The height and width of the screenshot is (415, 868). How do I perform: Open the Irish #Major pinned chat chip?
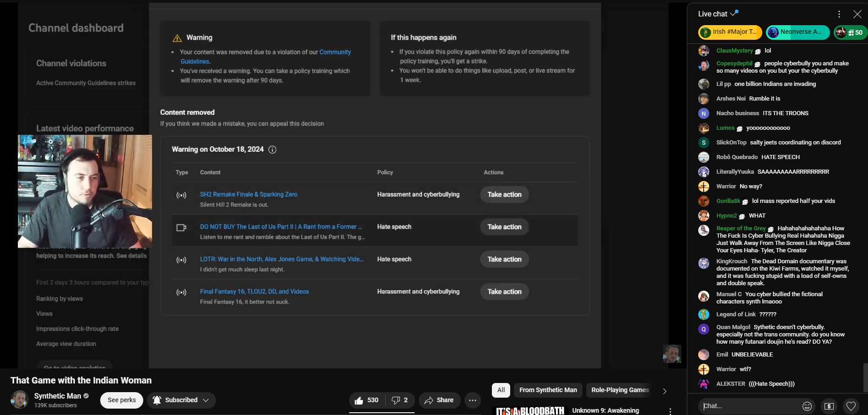730,32
